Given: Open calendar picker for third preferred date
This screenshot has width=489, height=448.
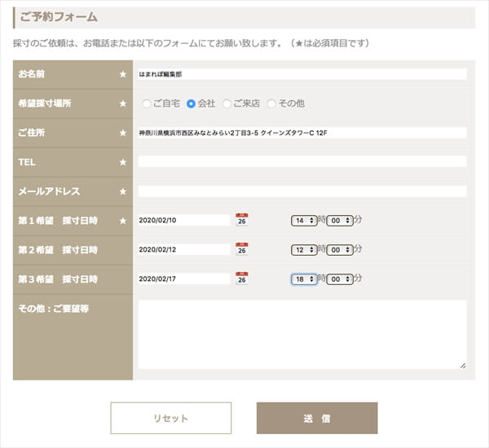Looking at the screenshot, I should point(242,279).
